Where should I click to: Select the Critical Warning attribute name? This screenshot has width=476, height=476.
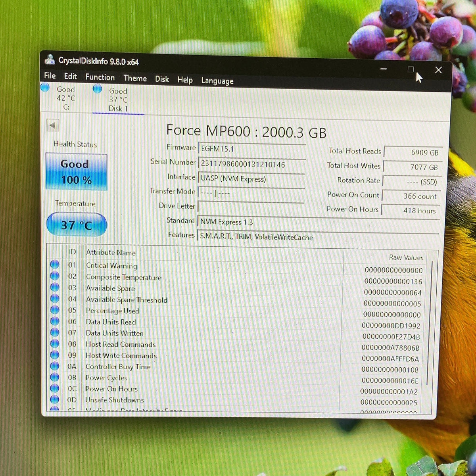pyautogui.click(x=111, y=265)
